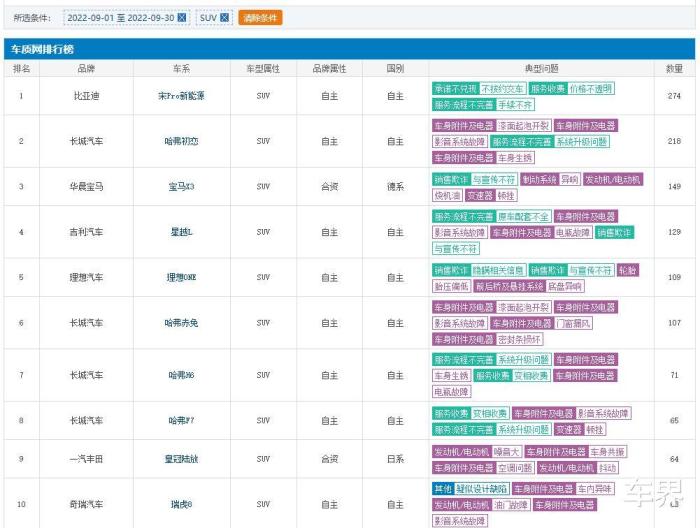Click the 底盘异响 issue tag
The image size is (700, 528).
pos(565,287)
